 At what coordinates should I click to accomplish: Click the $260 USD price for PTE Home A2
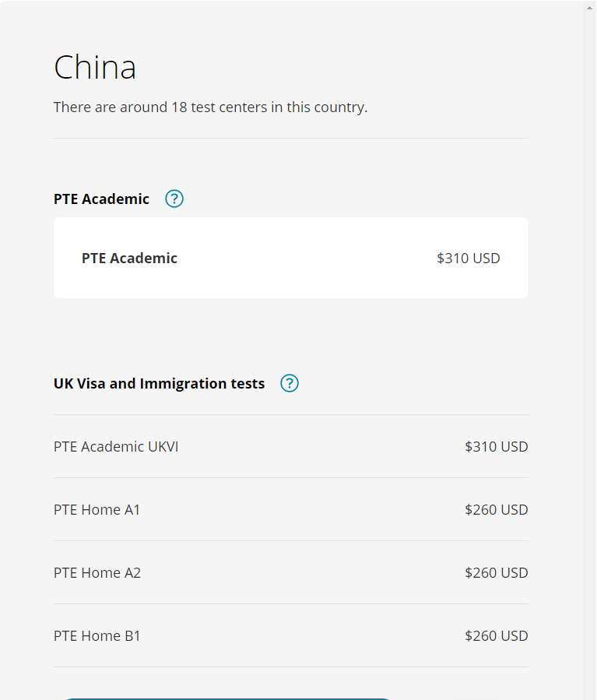coord(496,572)
